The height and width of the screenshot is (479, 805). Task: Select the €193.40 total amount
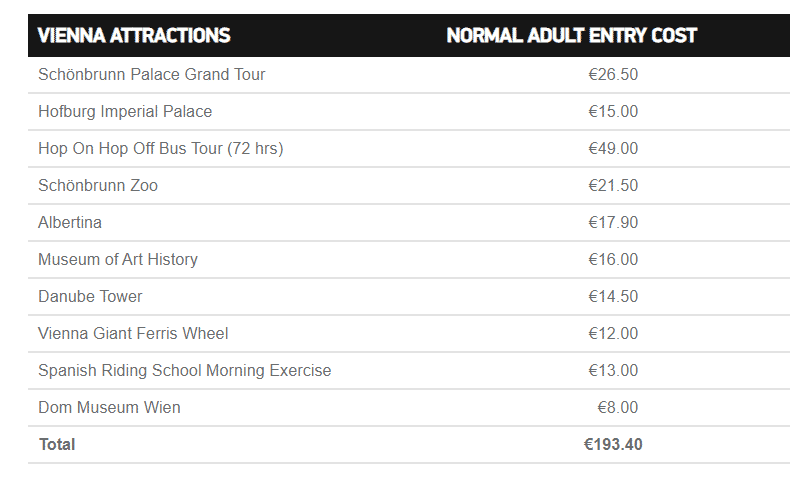click(613, 444)
